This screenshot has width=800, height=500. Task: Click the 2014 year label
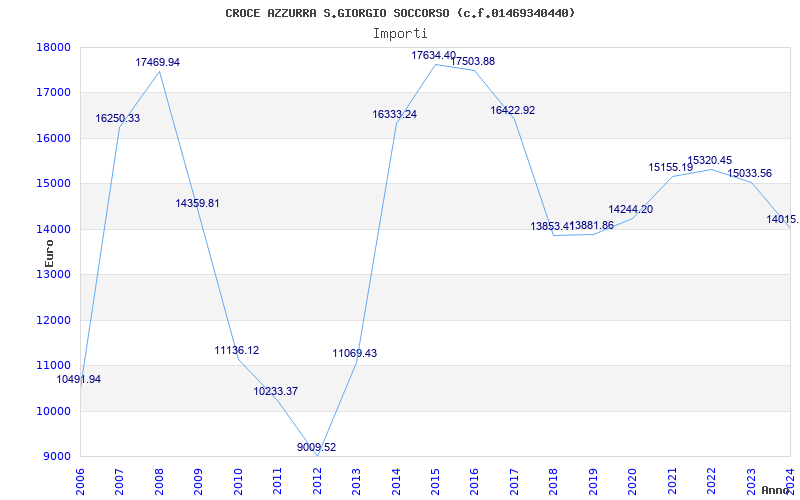click(396, 481)
